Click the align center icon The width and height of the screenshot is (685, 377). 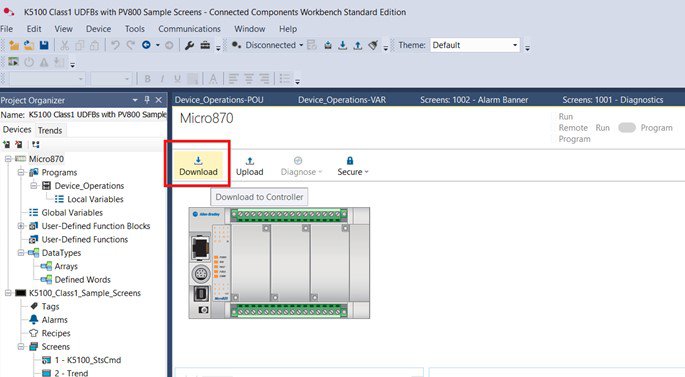(x=249, y=79)
